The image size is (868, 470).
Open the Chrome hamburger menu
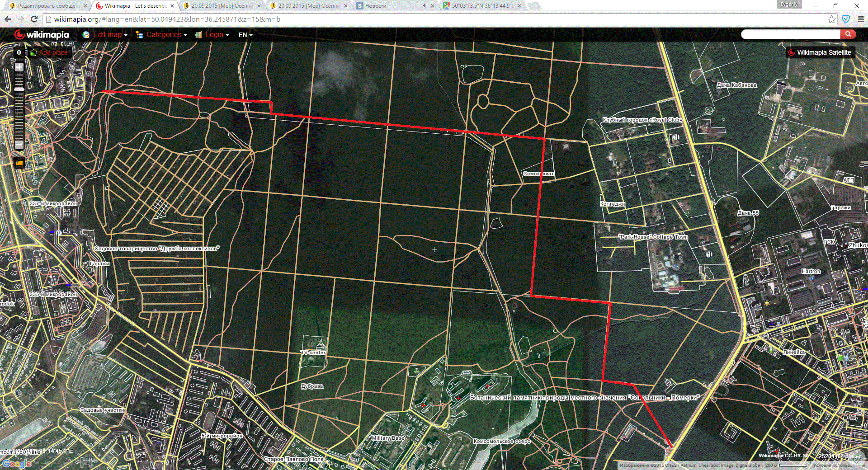point(861,19)
